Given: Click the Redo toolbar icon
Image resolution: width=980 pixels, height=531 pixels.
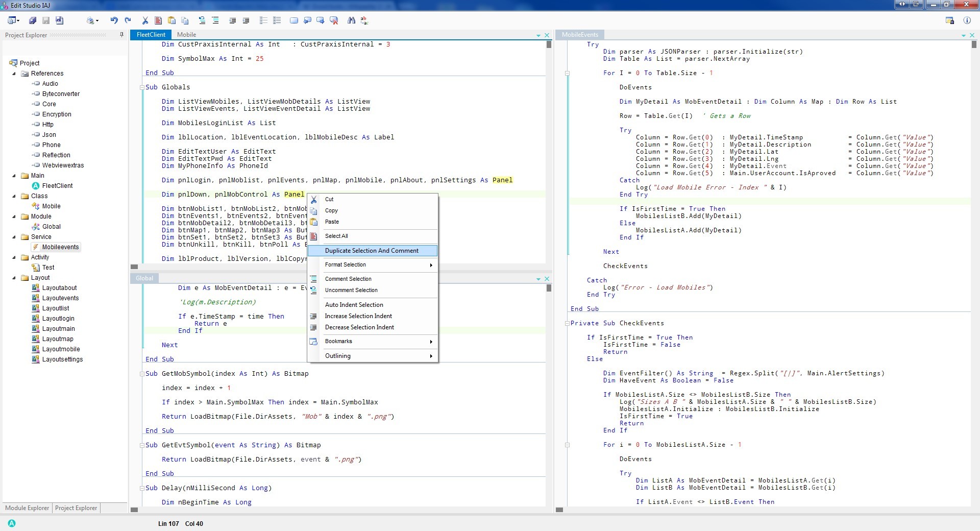Looking at the screenshot, I should [128, 20].
